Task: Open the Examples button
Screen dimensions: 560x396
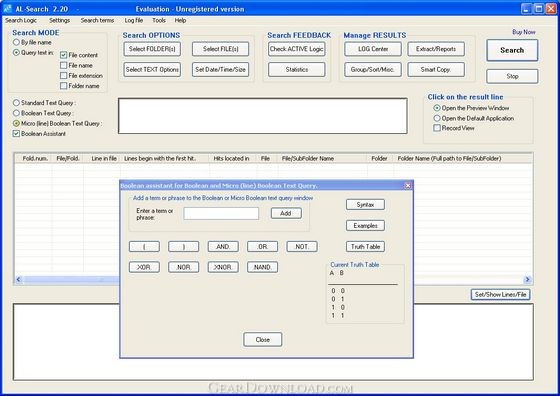Action: 365,226
